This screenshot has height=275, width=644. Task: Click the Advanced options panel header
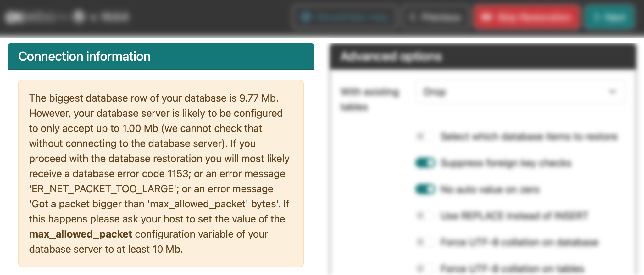click(x=483, y=57)
